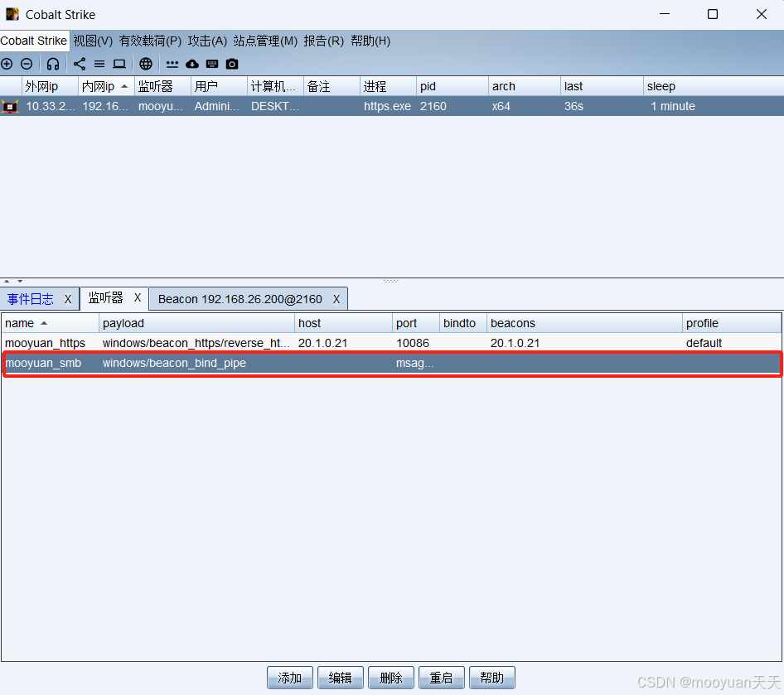Switch to session table three-lines icon
This screenshot has width=784, height=695.
click(99, 64)
